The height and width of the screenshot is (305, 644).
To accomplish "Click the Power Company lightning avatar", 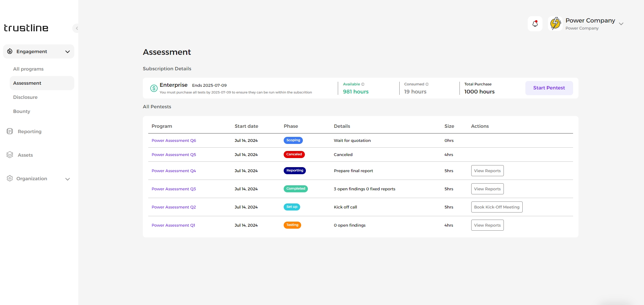I will 555,24.
